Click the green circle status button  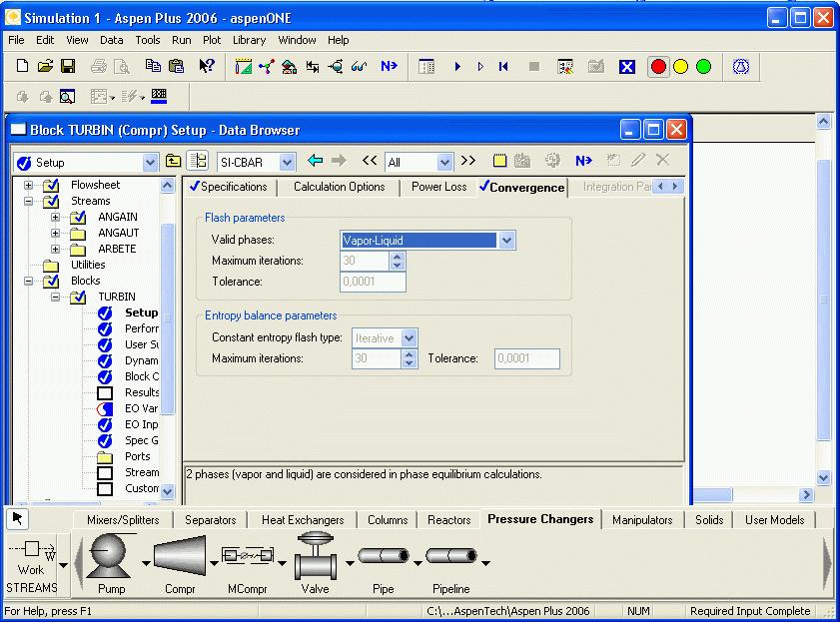click(703, 66)
